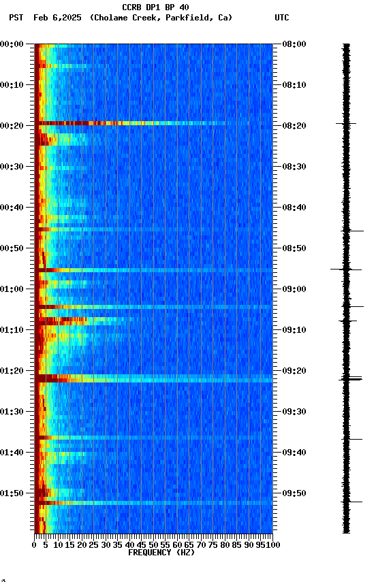Click the 'FREQUENCY (HZ)' axis label
This screenshot has height=588, width=376.
pyautogui.click(x=161, y=553)
